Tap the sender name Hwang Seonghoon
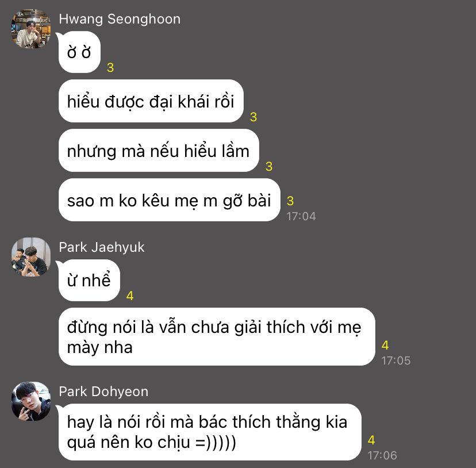 coord(120,19)
